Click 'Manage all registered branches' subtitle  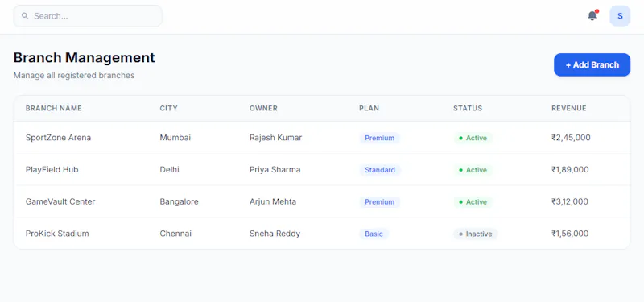[x=74, y=76]
